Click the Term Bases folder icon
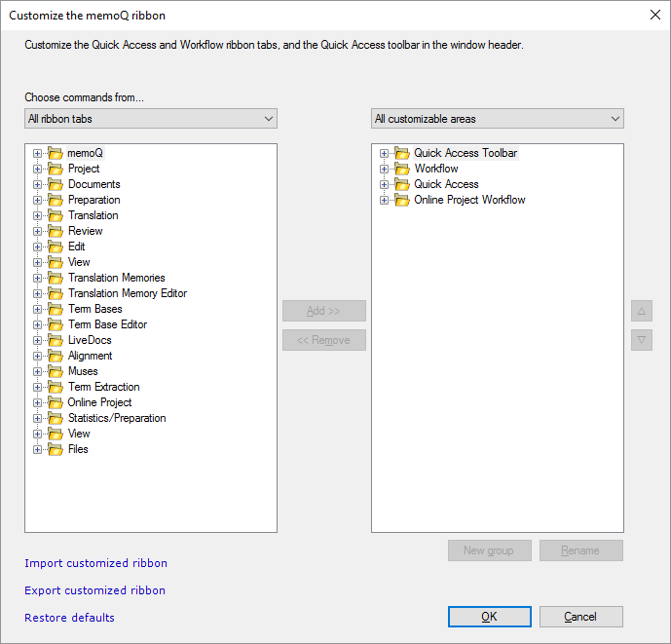The image size is (671, 644). pyautogui.click(x=55, y=309)
